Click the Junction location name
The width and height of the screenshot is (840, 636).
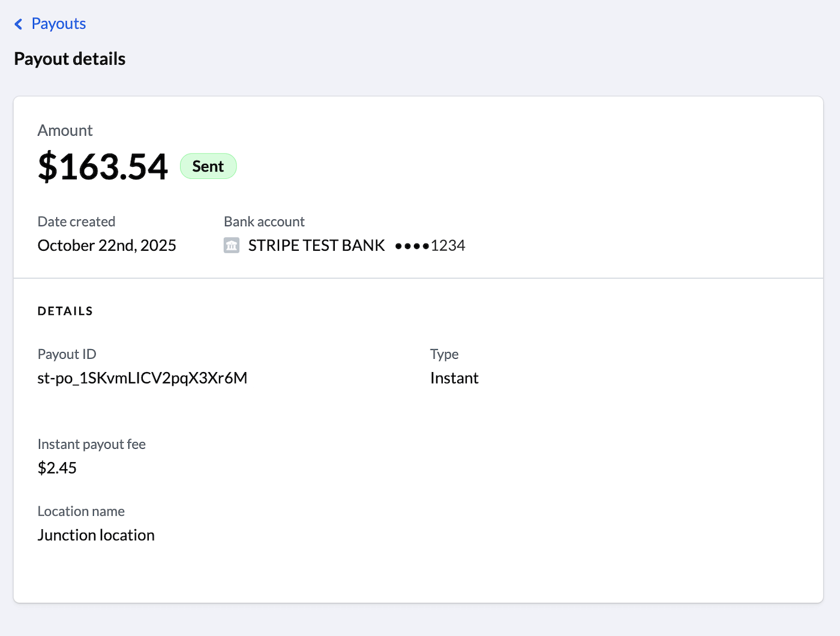96,535
